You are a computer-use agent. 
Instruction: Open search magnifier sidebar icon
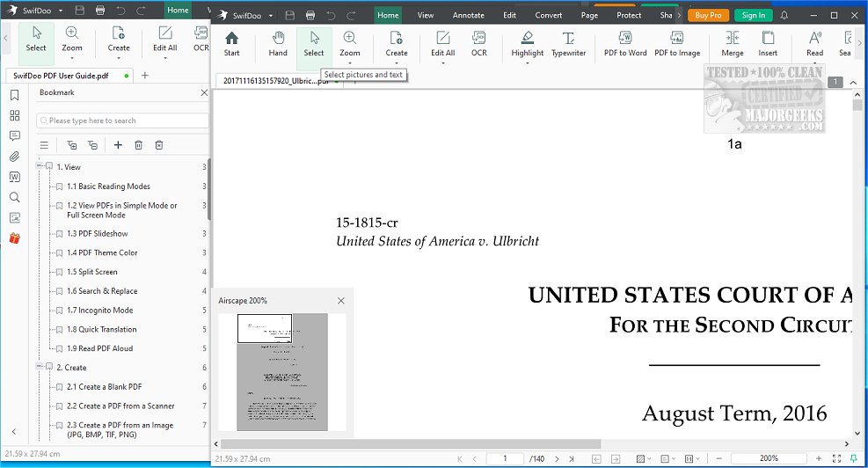pyautogui.click(x=15, y=197)
